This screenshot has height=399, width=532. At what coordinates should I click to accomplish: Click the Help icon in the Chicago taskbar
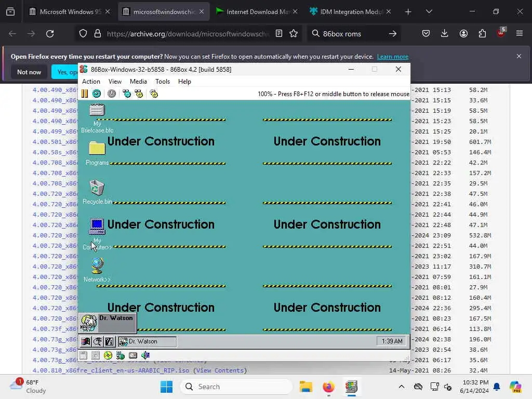point(109,341)
